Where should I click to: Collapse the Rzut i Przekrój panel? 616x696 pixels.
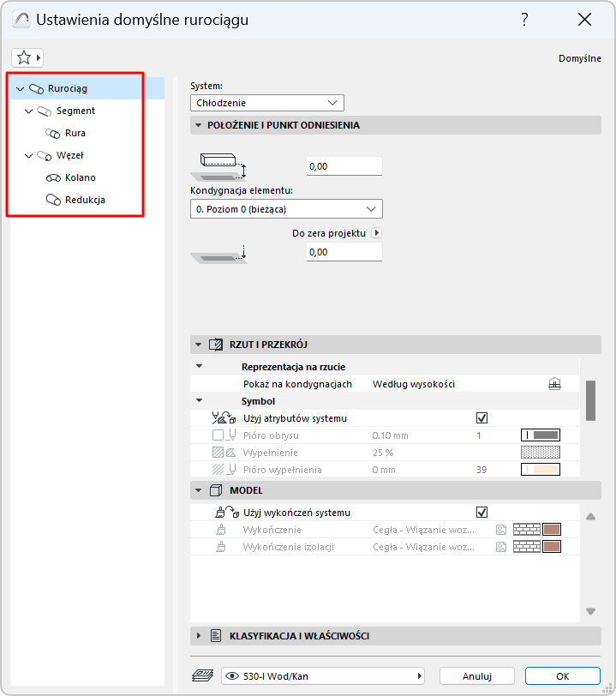(x=199, y=345)
